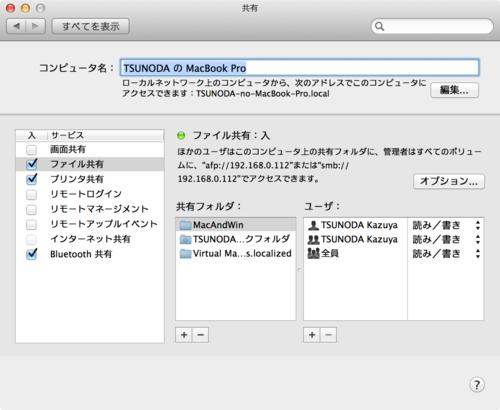Select インターネット共有 service row
This screenshot has width=500, height=410.
90,239
